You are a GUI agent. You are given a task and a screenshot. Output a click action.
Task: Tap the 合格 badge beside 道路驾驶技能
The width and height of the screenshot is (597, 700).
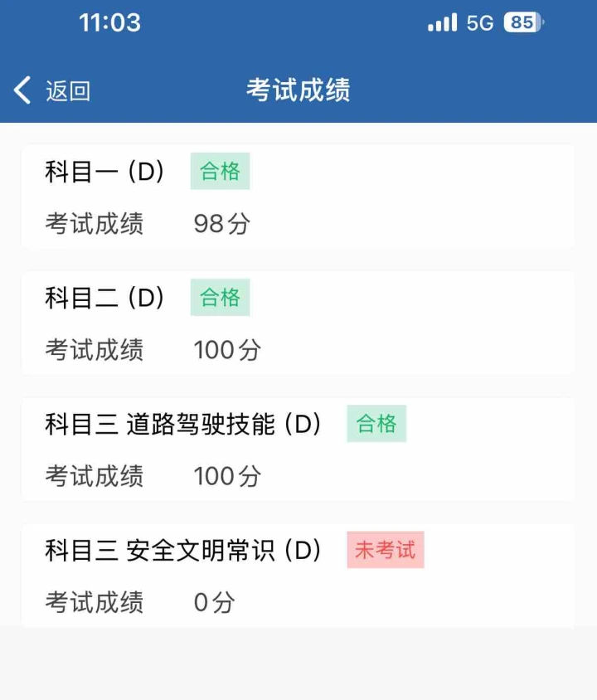click(376, 423)
